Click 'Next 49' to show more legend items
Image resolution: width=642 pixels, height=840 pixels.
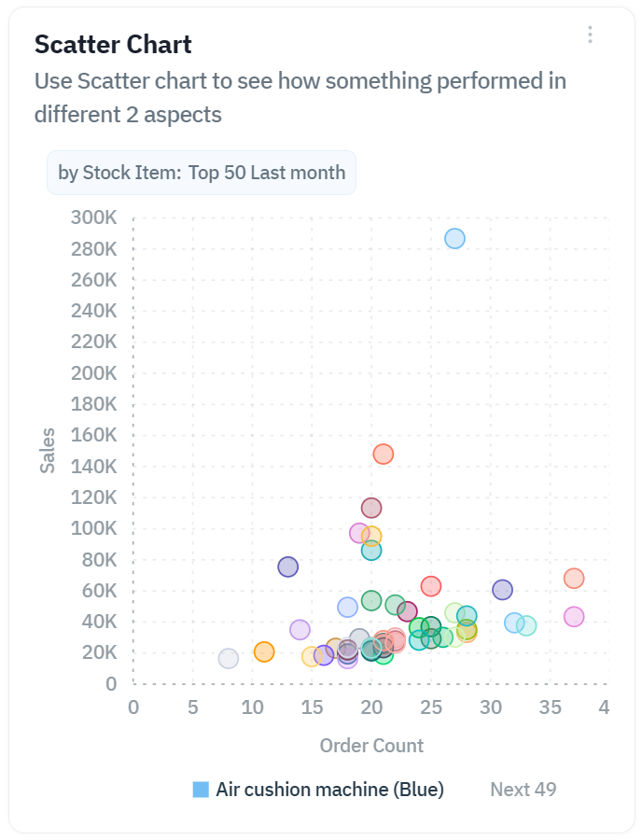tap(523, 790)
